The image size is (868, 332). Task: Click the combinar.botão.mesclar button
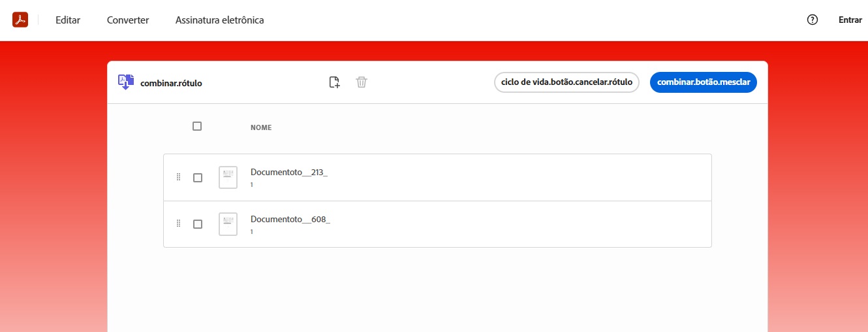704,82
